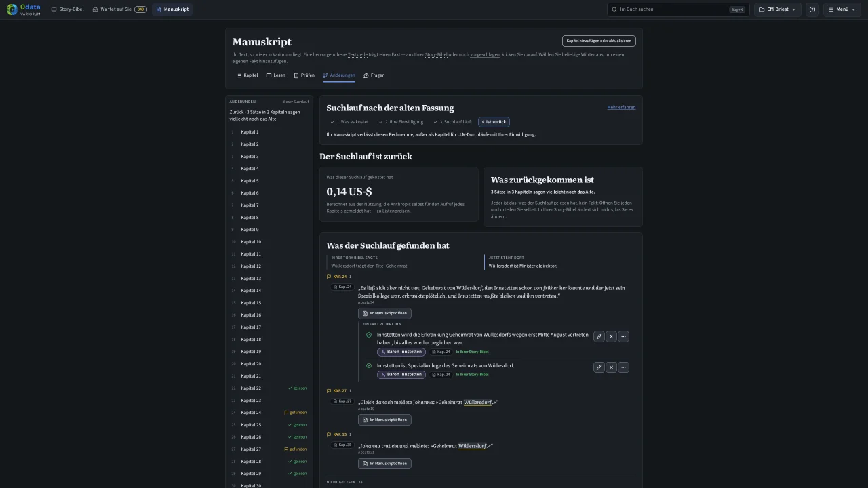Click Baron Innstetten tag under Mitte August fact

401,352
